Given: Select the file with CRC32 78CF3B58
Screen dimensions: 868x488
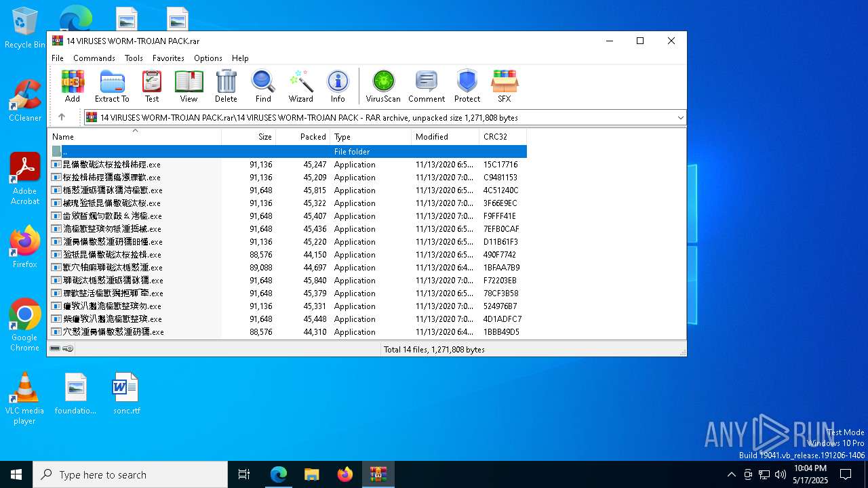Looking at the screenshot, I should click(288, 293).
